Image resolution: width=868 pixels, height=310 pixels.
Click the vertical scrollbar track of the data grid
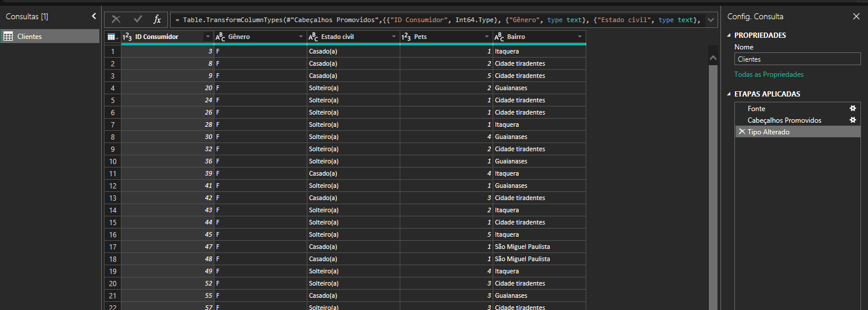pos(713,186)
